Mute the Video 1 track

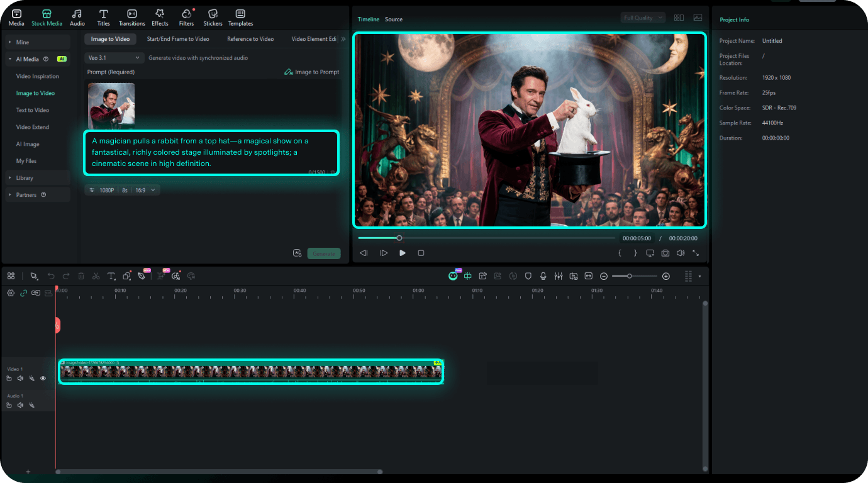pos(21,379)
